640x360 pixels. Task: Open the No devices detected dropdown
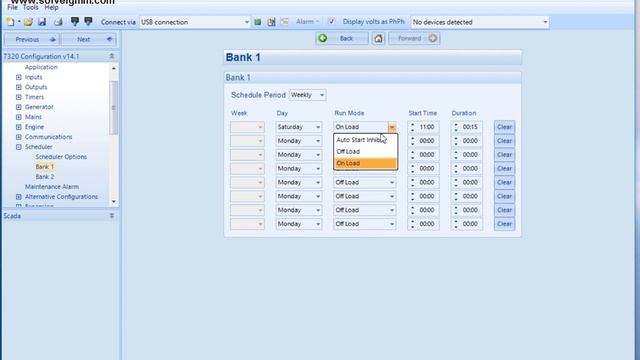[480, 22]
